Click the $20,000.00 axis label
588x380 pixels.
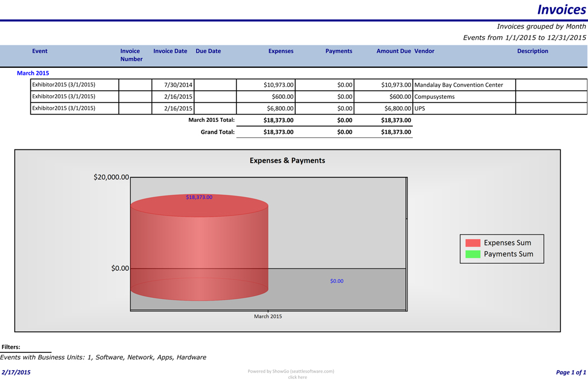(111, 177)
